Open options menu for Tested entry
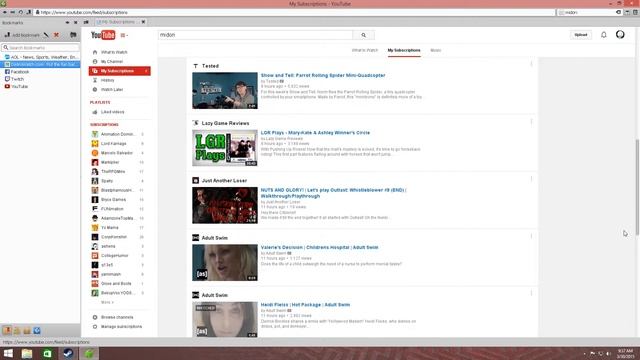Image resolution: width=640 pixels, height=360 pixels. [x=531, y=64]
